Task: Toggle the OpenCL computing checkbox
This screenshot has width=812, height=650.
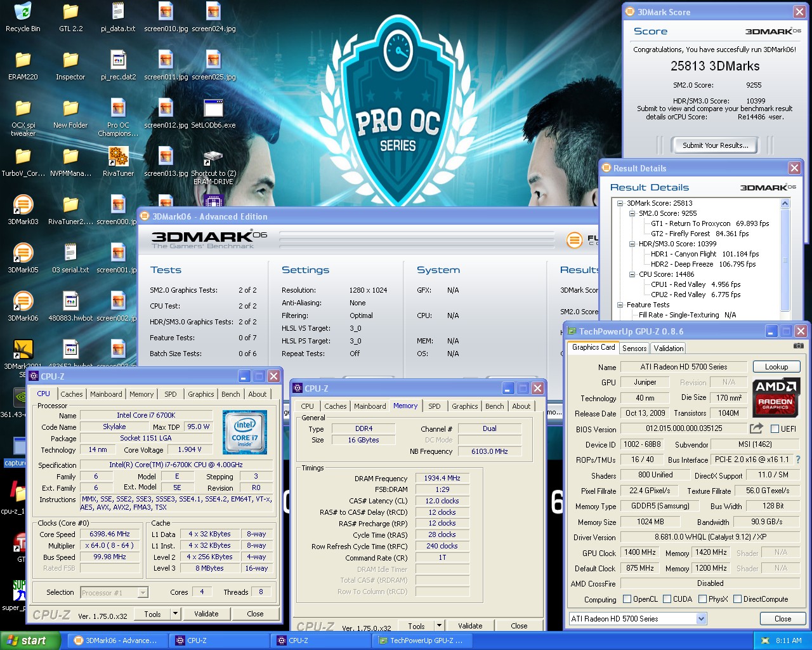Action: [627, 599]
